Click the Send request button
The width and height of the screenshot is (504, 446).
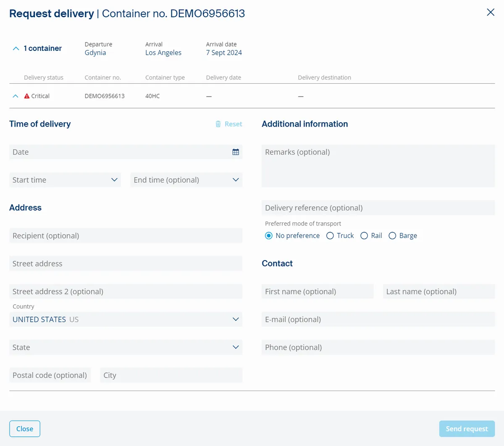tap(467, 428)
